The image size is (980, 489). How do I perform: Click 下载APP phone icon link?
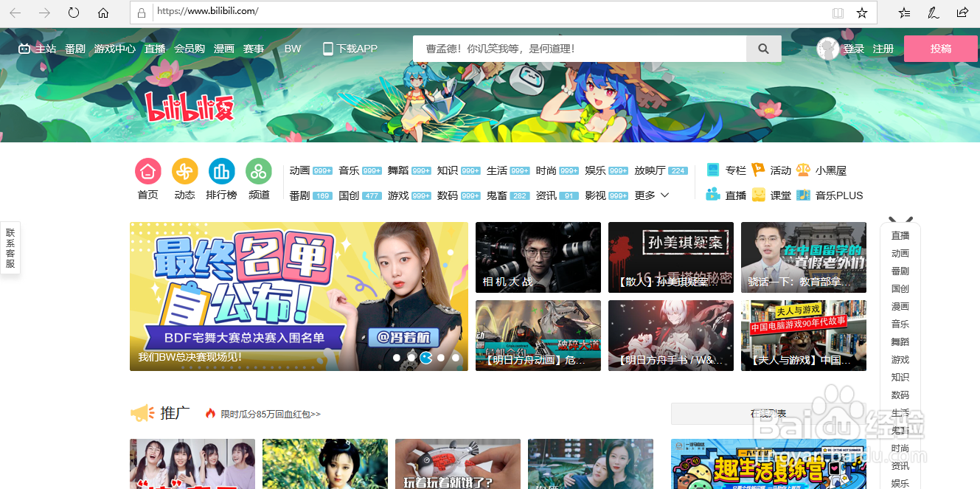coord(350,49)
